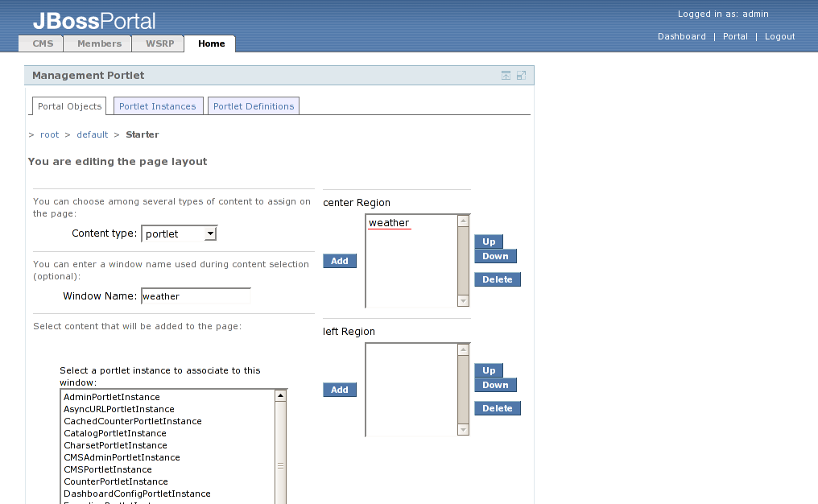This screenshot has height=504, width=818.
Task: Switch to the Portlet Instances tab
Action: (x=157, y=106)
